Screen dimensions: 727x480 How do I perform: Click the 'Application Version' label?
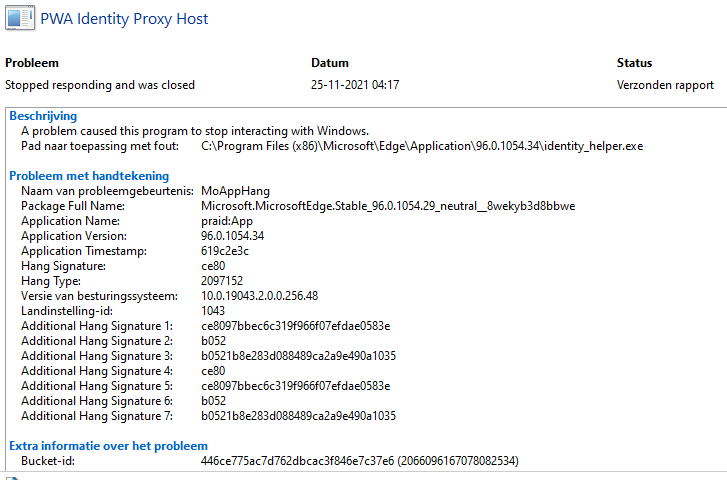(x=74, y=236)
